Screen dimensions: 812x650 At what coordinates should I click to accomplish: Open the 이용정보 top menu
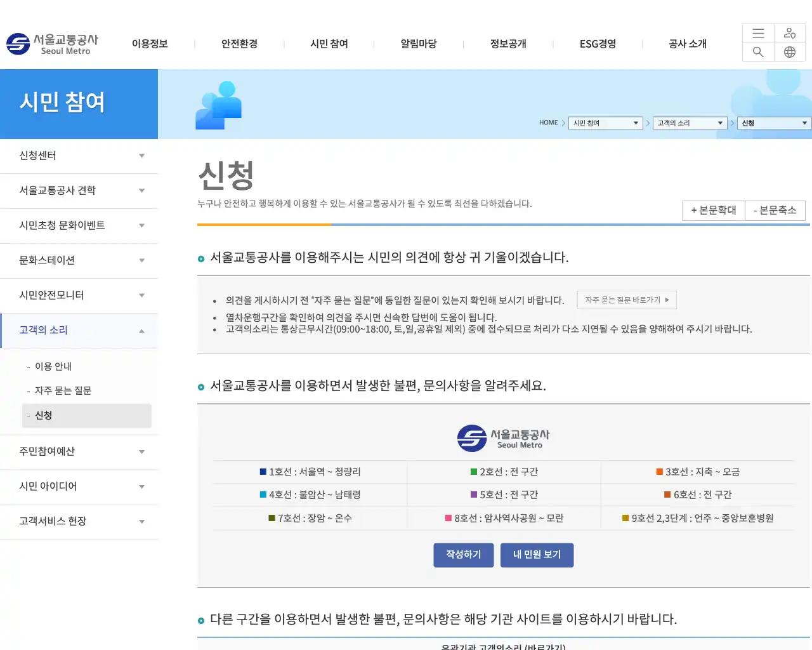pos(150,44)
